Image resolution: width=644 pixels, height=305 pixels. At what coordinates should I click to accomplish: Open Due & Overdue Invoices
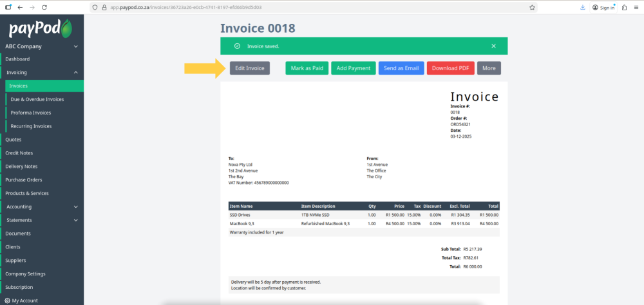coord(37,99)
